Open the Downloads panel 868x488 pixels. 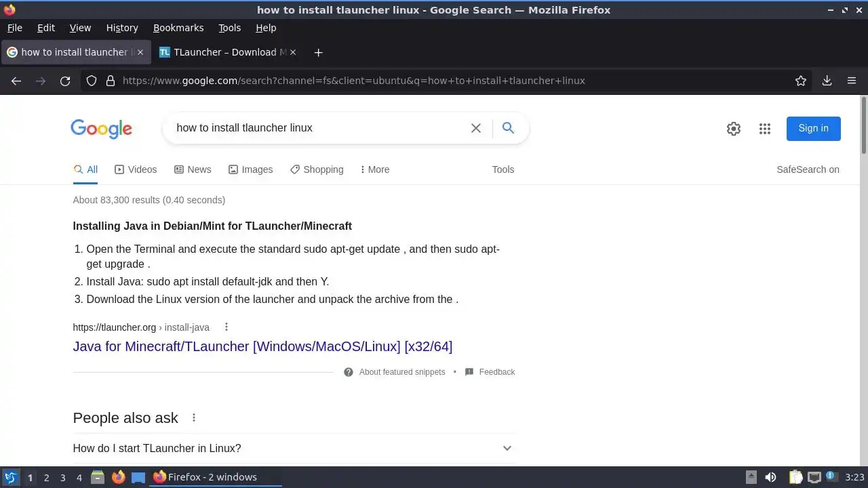coord(827,81)
